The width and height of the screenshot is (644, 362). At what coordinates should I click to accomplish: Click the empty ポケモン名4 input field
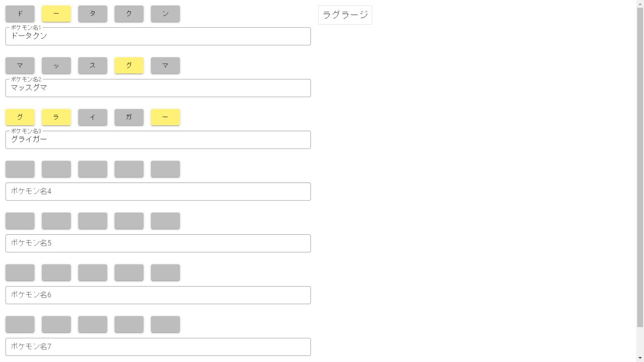point(158,192)
